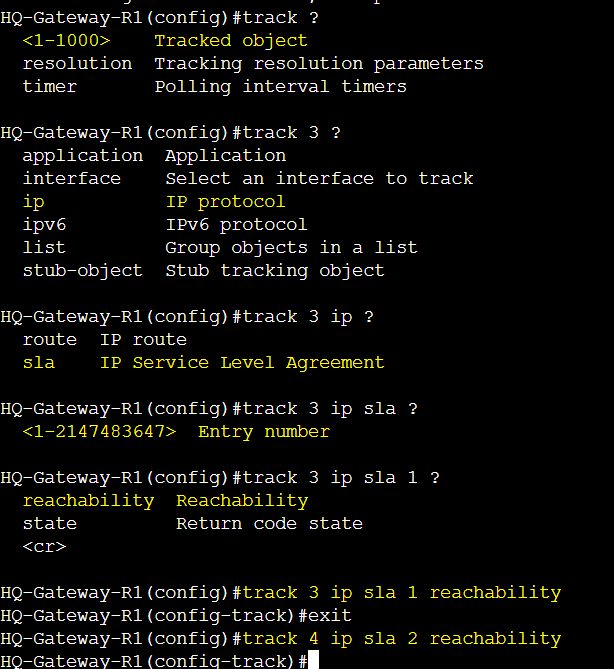This screenshot has width=614, height=669.
Task: Click the yellow 'reachability' help option
Action: 88,501
